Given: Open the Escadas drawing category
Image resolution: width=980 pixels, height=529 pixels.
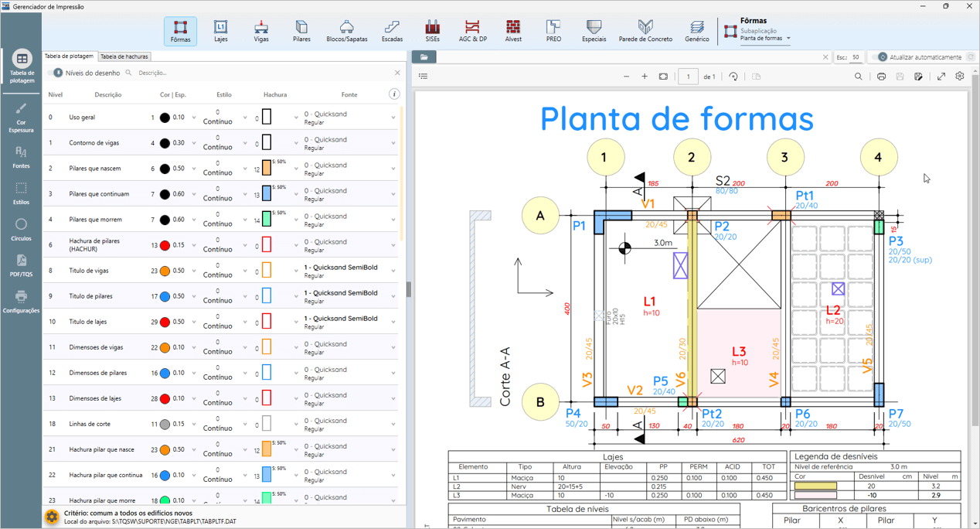Looking at the screenshot, I should pyautogui.click(x=392, y=31).
